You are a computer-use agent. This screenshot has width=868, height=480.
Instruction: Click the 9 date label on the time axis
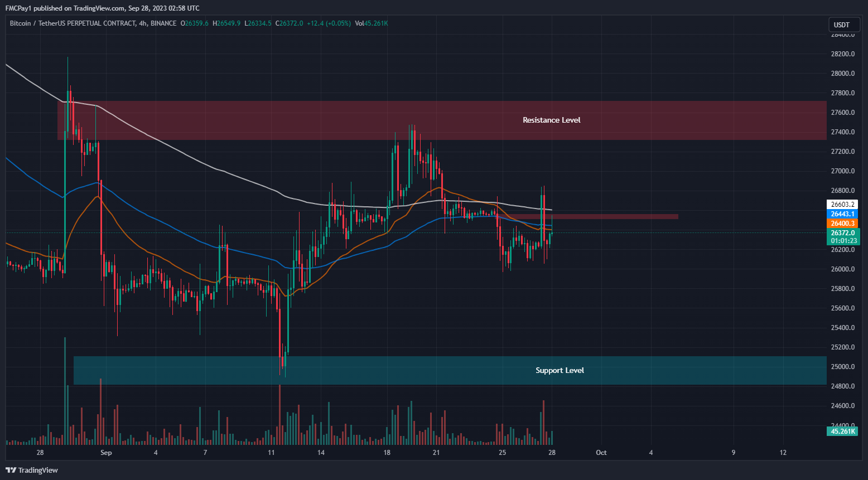coord(734,453)
